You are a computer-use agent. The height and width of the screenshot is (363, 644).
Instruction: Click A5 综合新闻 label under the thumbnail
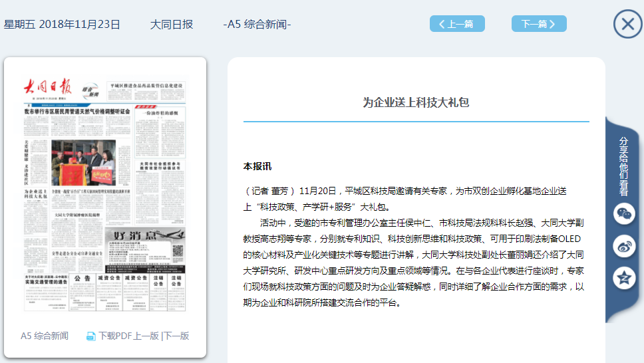[x=45, y=336]
